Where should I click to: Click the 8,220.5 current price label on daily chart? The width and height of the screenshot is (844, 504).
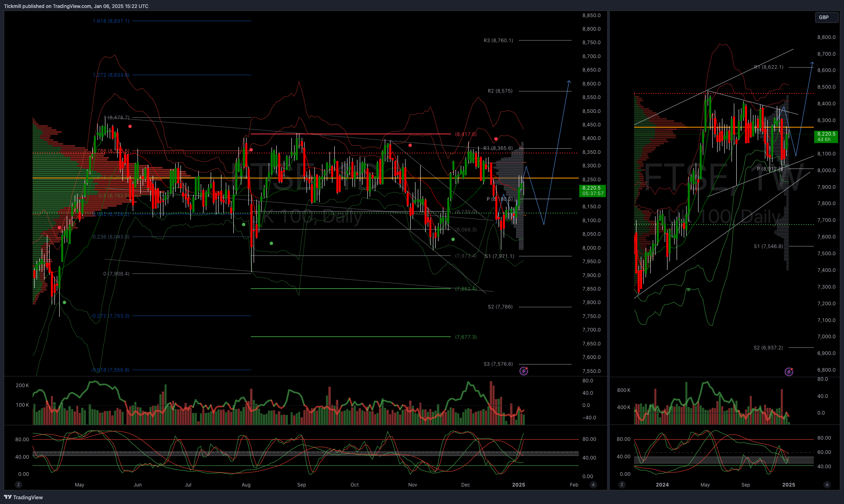(592, 191)
